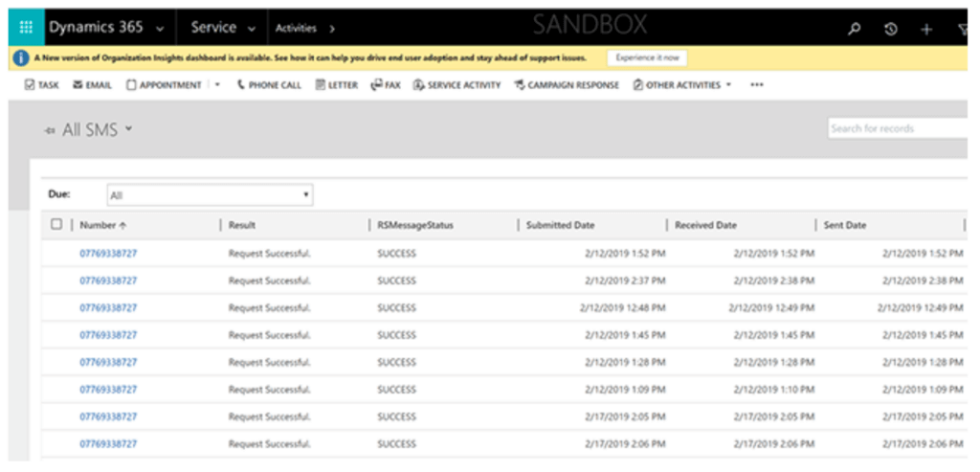Expand the Other Activities dropdown

click(681, 85)
